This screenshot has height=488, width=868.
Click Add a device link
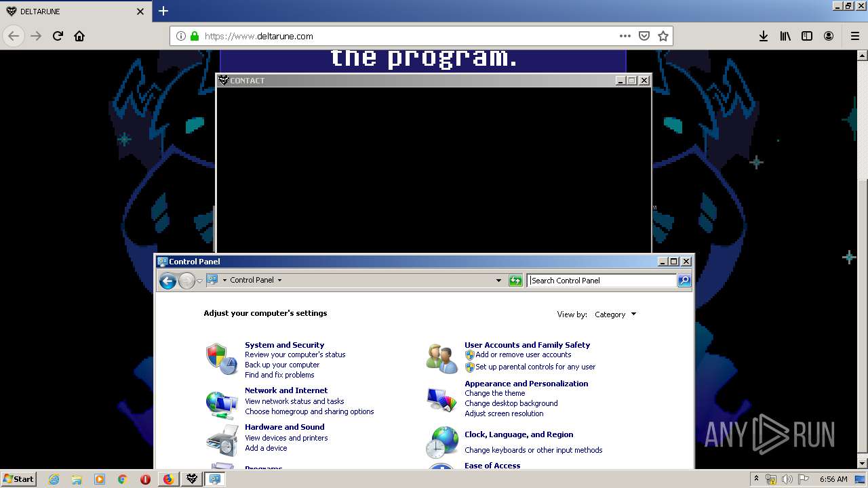coord(266,448)
